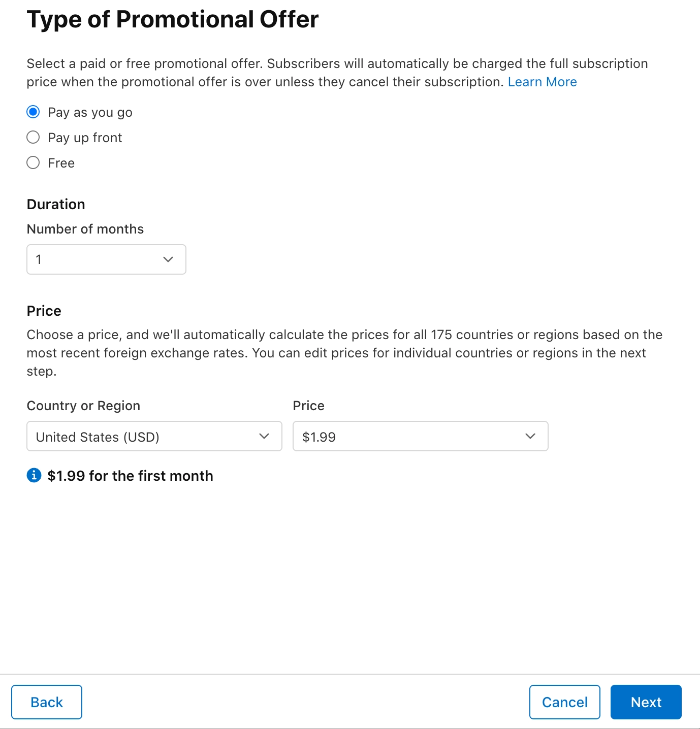This screenshot has height=729, width=700.
Task: Open the Learn More link
Action: coord(542,82)
